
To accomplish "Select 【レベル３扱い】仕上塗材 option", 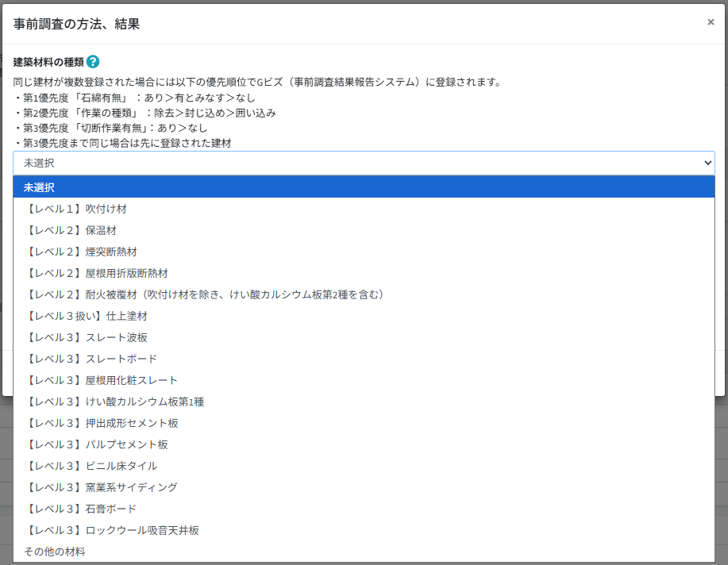I will [x=86, y=316].
